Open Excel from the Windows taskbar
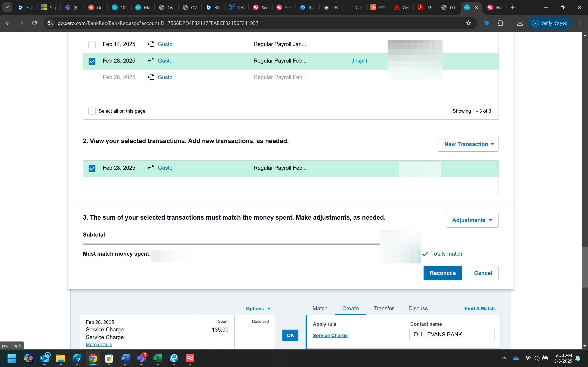This screenshot has height=367, width=588. click(x=157, y=358)
